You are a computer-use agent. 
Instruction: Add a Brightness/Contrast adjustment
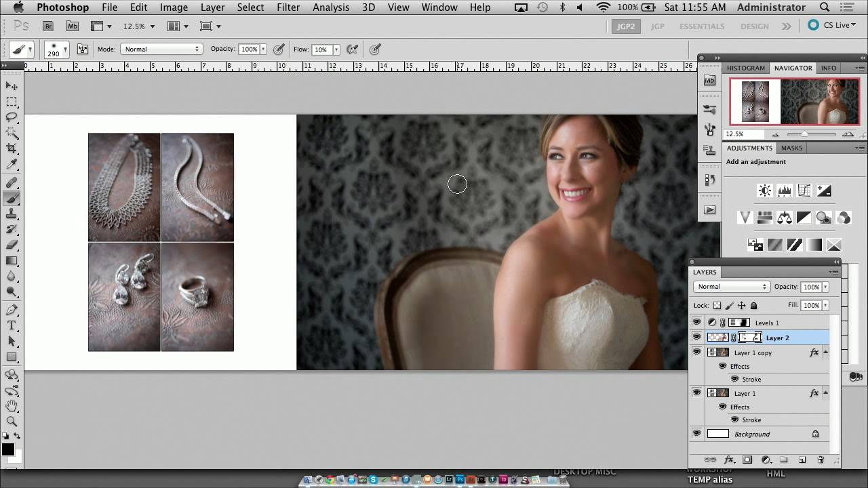765,190
